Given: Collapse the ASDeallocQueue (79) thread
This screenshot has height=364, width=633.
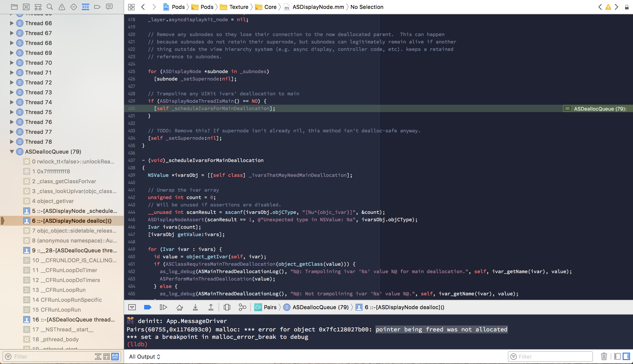Looking at the screenshot, I should point(12,151).
